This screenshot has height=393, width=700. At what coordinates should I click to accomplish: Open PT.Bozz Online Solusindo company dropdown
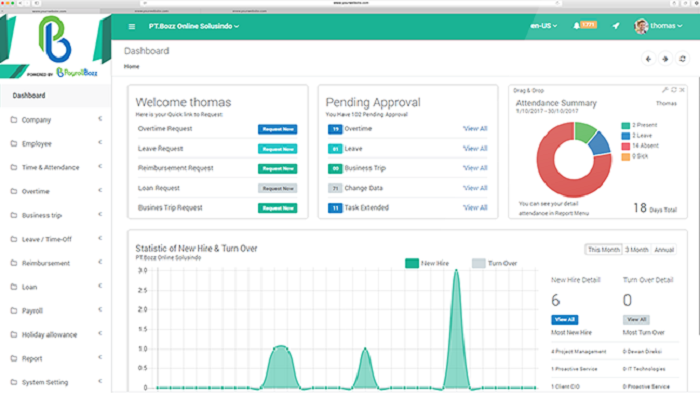tap(194, 26)
